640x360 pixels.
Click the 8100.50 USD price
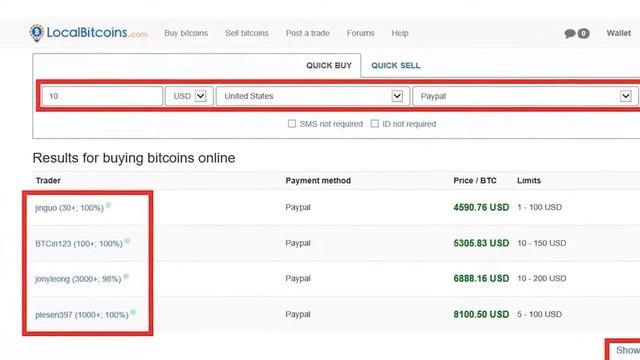[481, 314]
